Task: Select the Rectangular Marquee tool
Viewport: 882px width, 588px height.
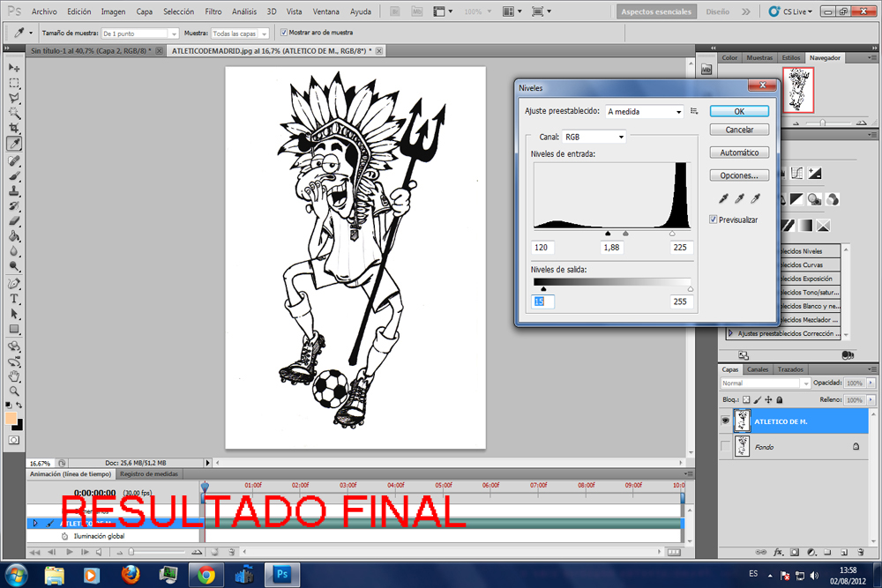Action: (14, 83)
